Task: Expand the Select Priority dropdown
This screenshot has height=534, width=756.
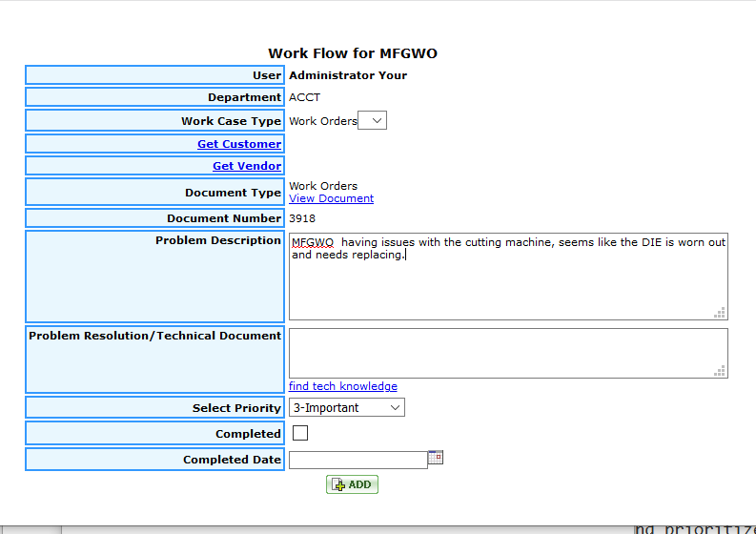Action: [x=347, y=407]
